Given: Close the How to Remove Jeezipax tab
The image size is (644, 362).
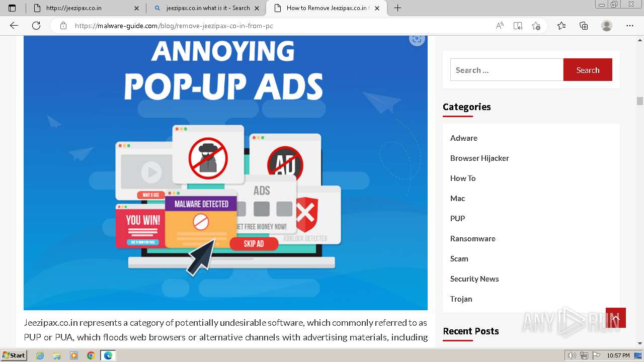Looking at the screenshot, I should point(377,8).
